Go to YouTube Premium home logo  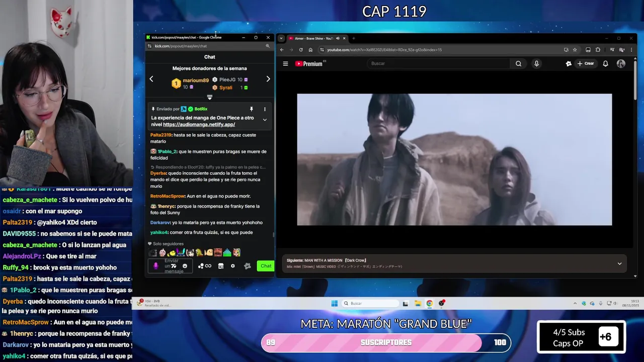[308, 64]
